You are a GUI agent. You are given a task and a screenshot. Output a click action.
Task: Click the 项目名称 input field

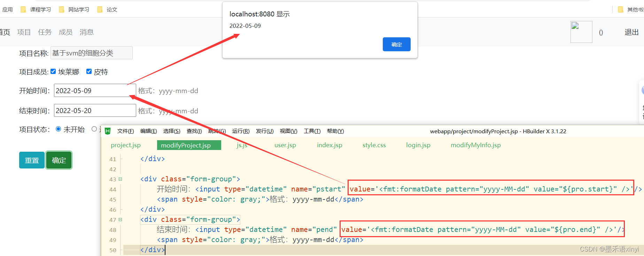click(x=92, y=53)
